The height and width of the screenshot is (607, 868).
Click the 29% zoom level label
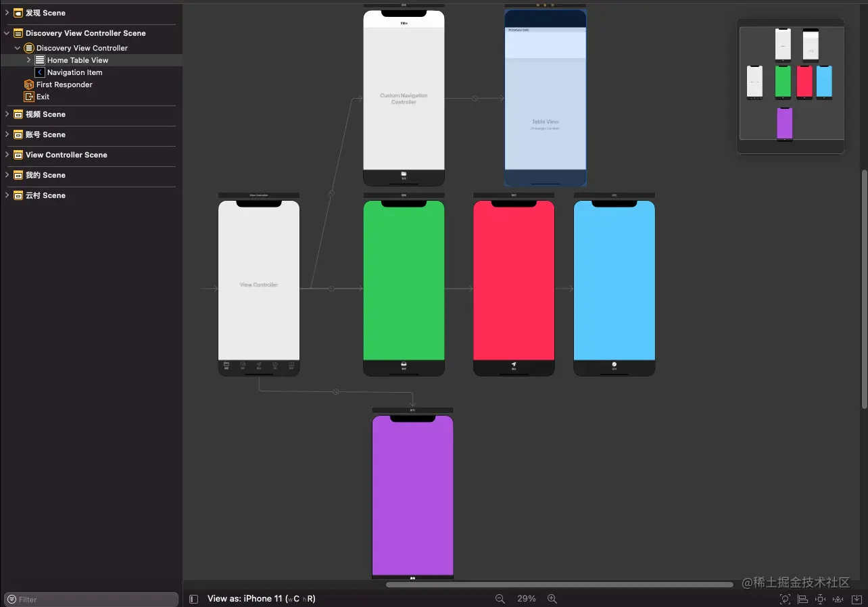point(527,599)
